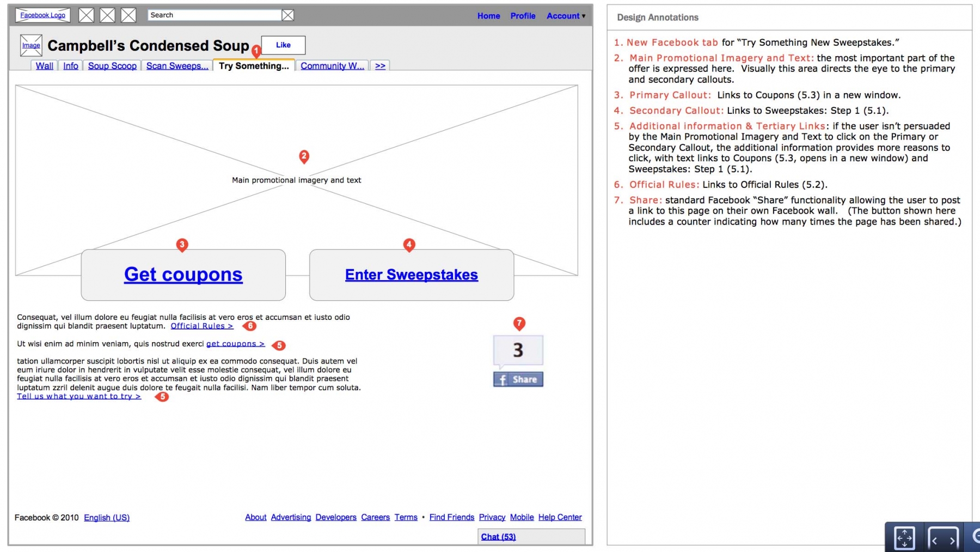Click the Design Annotations panel heading
This screenshot has width=980, height=552.
tap(658, 17)
